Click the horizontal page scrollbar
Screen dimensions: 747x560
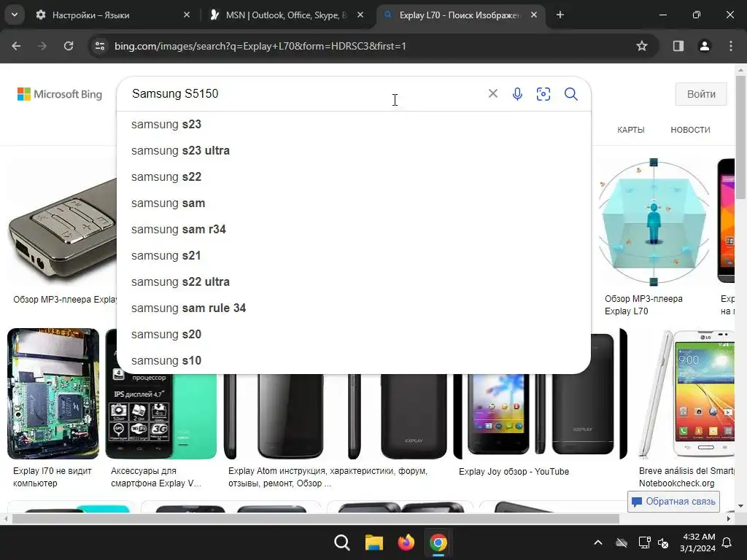[315, 518]
